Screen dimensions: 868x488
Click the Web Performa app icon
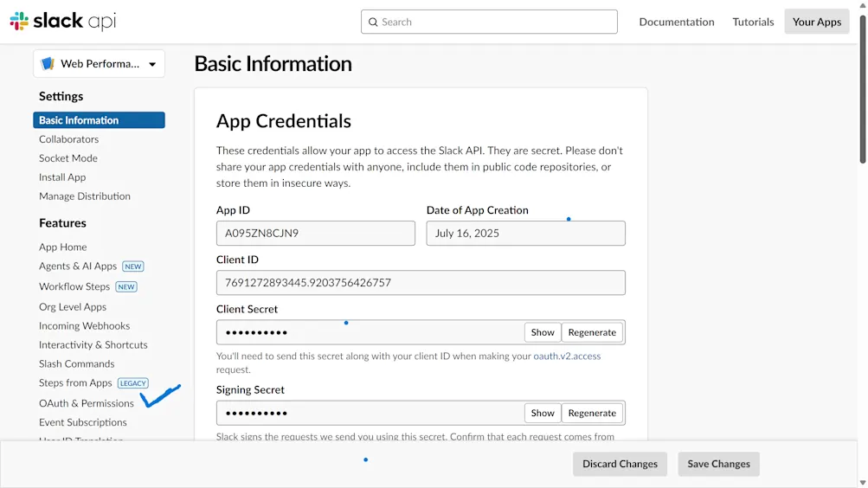click(x=48, y=64)
